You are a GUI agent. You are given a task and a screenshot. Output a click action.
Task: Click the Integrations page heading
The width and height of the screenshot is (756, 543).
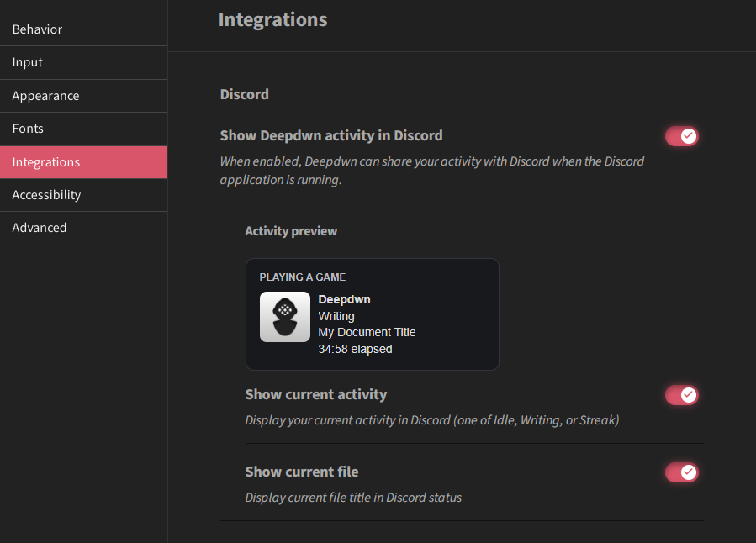273,20
